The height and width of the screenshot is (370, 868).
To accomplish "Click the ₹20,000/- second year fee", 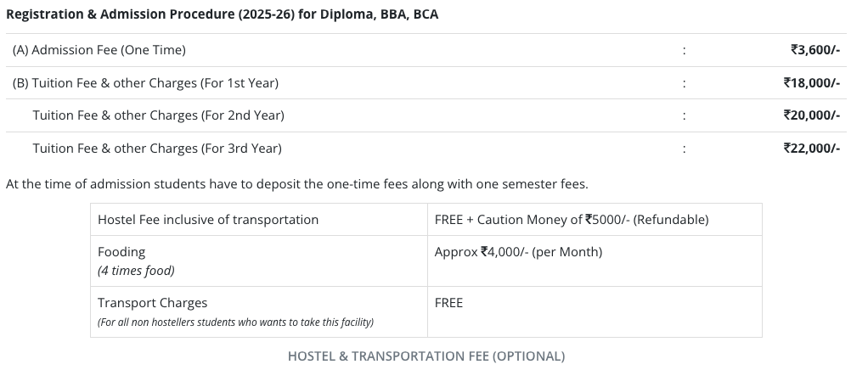I will pyautogui.click(x=811, y=115).
